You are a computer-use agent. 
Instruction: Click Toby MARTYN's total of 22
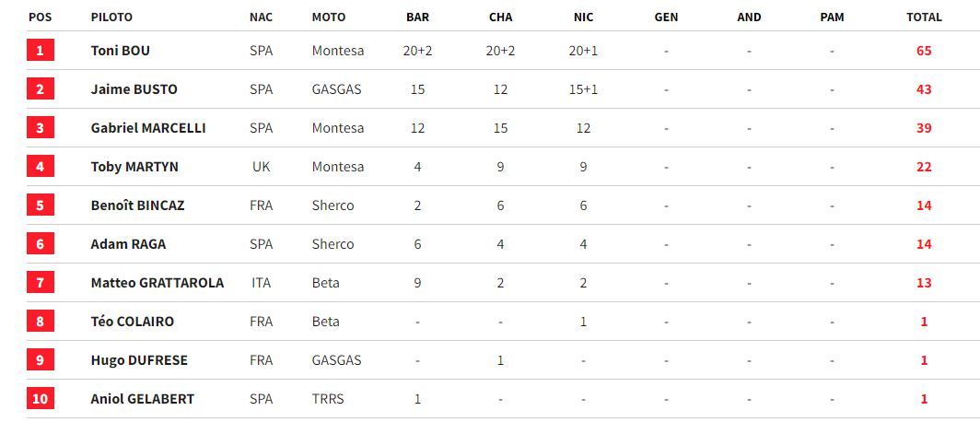pos(924,167)
